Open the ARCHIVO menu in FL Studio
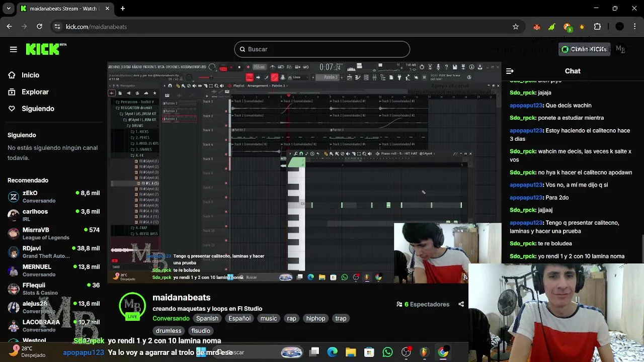Viewport: 644px width, 362px height. click(114, 67)
